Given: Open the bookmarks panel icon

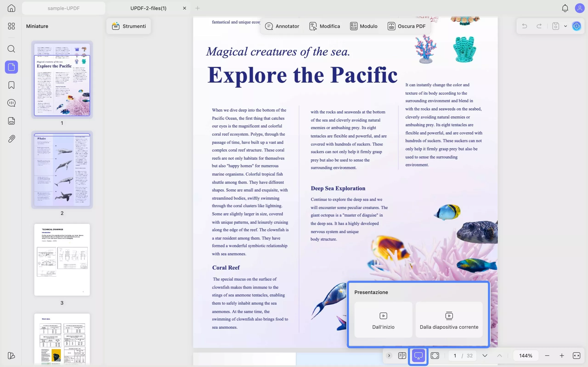Looking at the screenshot, I should 11,85.
